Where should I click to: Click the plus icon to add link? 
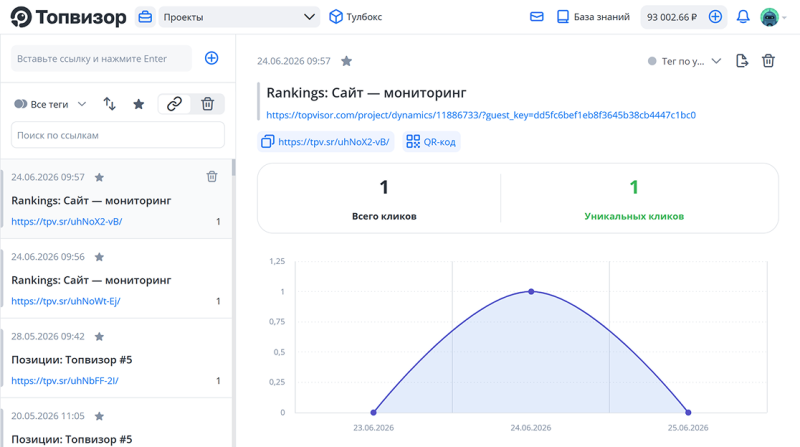pyautogui.click(x=211, y=58)
